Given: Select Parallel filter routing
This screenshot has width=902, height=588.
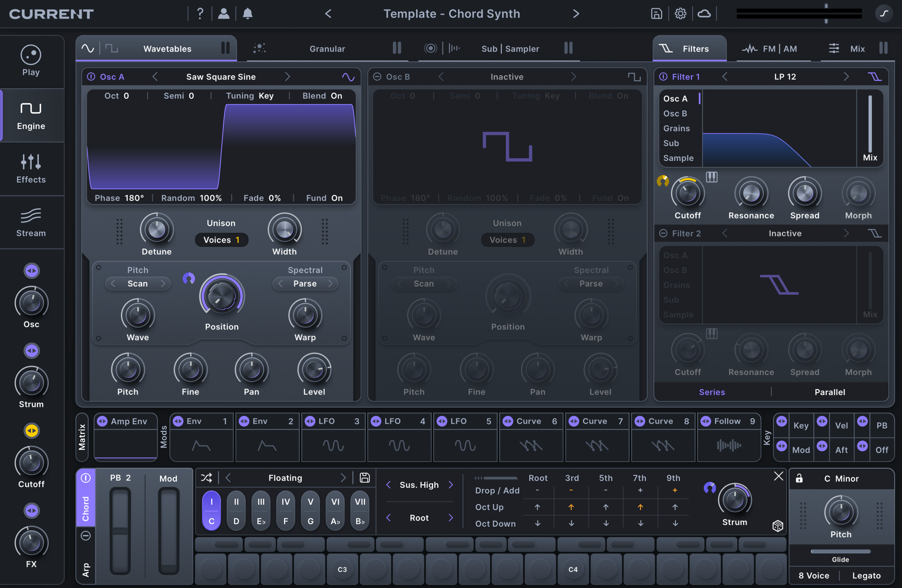Looking at the screenshot, I should [829, 392].
